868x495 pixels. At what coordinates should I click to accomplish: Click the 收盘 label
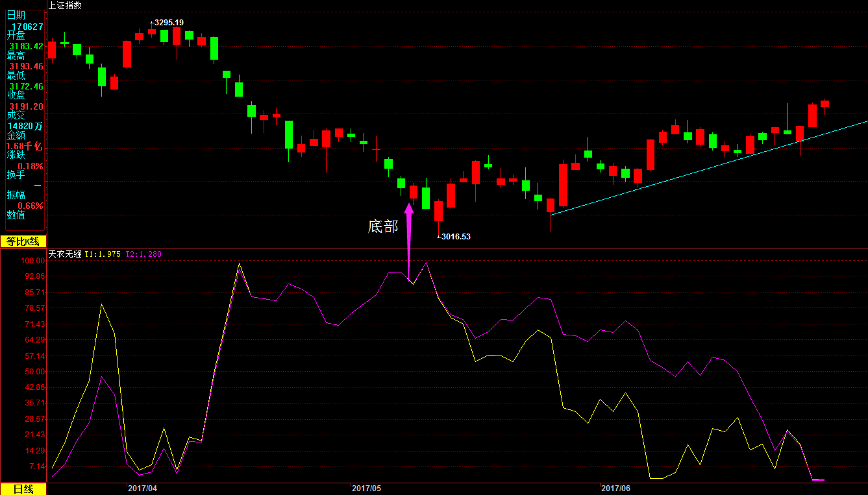pyautogui.click(x=16, y=95)
